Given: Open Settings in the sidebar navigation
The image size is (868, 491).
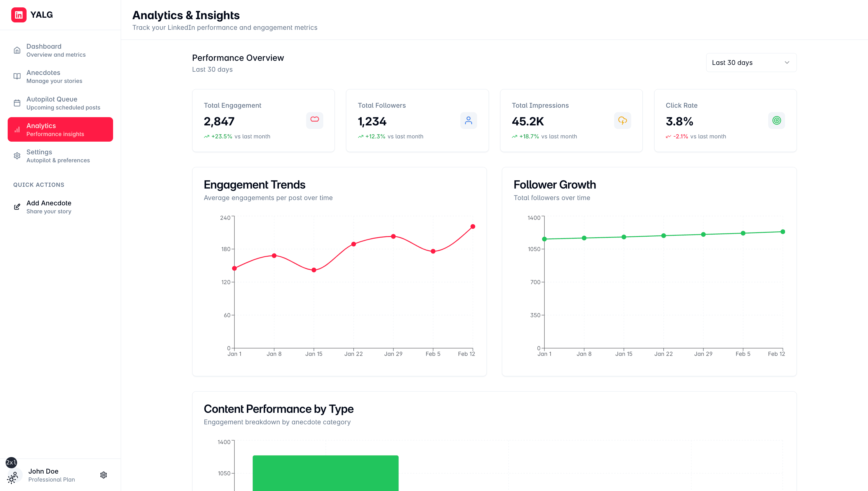Looking at the screenshot, I should 61,156.
